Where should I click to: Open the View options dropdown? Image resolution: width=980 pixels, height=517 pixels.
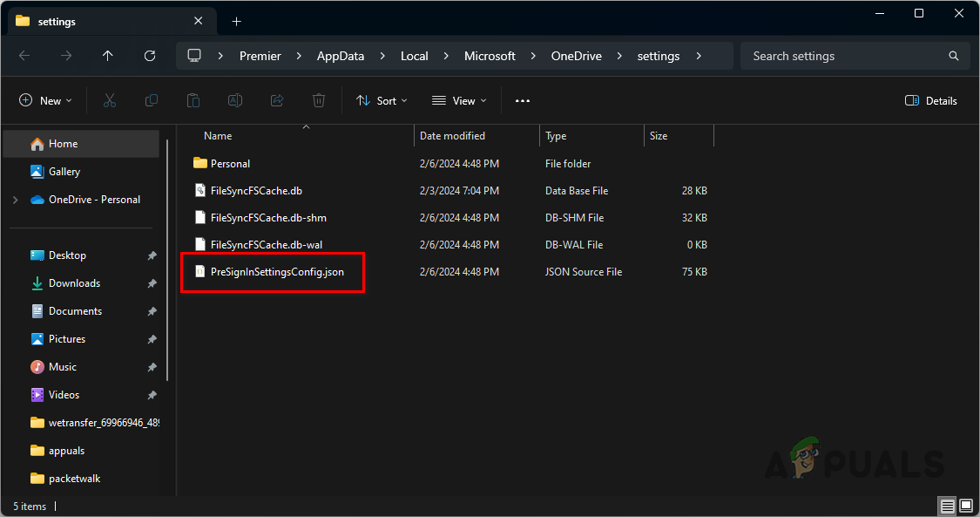[x=458, y=100]
